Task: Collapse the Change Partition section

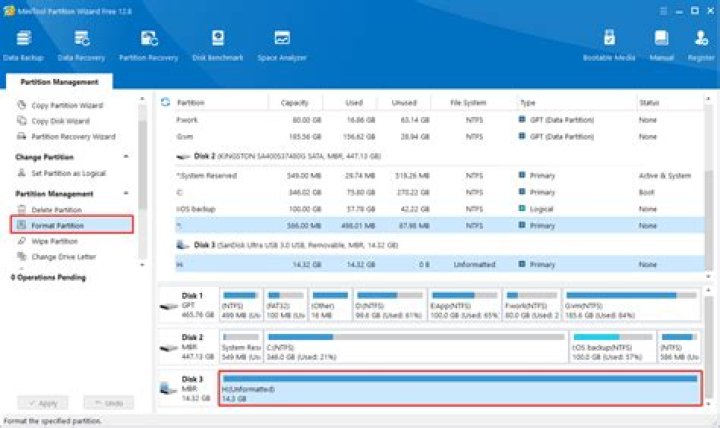Action: (x=126, y=157)
